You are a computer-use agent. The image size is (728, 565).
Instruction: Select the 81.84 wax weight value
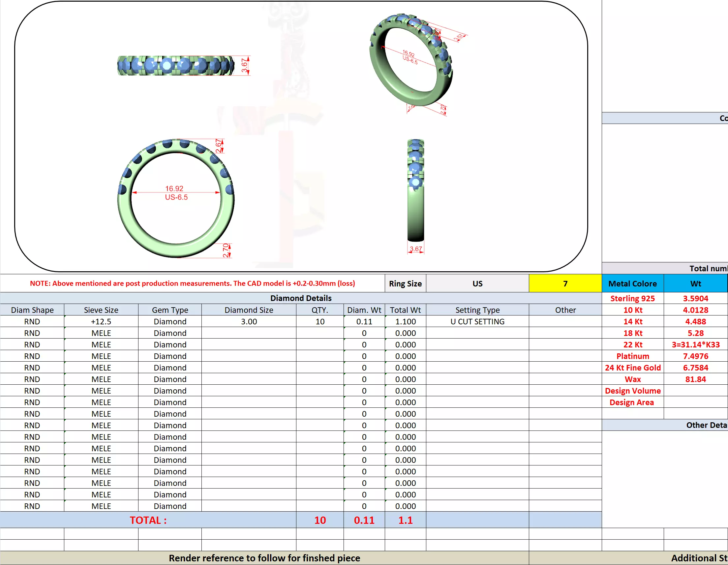696,379
